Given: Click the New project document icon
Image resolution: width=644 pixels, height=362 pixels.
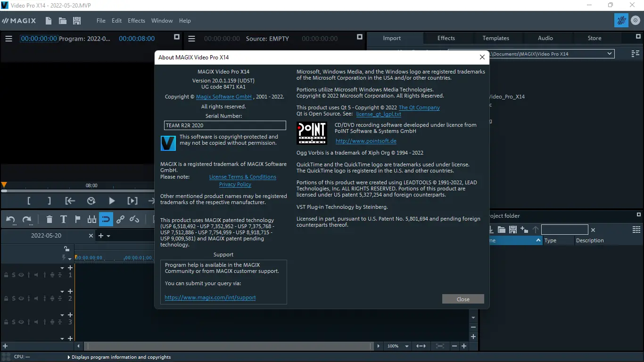Looking at the screenshot, I should [49, 21].
